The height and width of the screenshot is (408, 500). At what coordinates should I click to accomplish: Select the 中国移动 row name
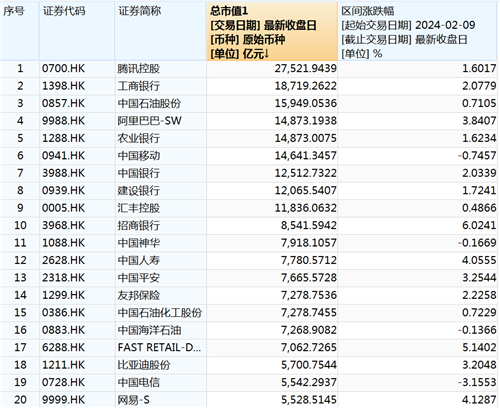(x=139, y=156)
